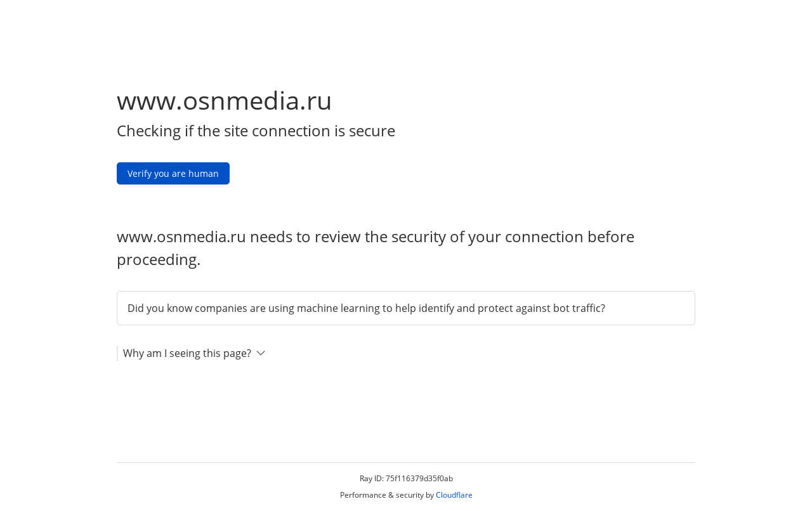Click the word connection in the review paragraph

[x=541, y=236]
